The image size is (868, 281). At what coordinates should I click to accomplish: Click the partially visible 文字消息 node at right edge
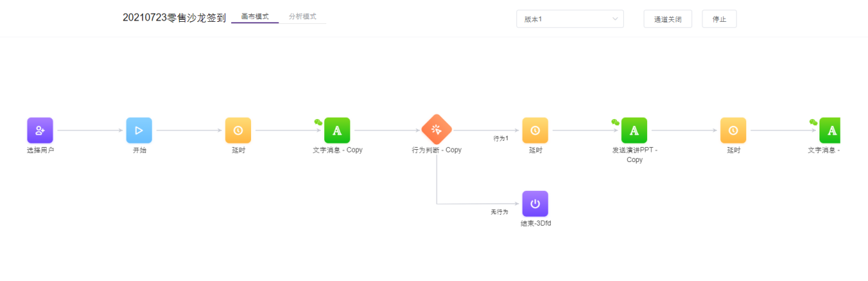829,130
